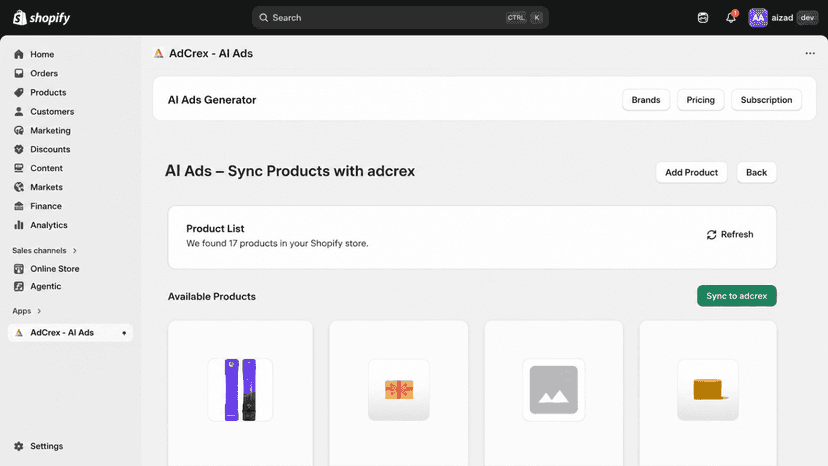Refresh the product list
Image resolution: width=828 pixels, height=466 pixels.
click(x=730, y=235)
